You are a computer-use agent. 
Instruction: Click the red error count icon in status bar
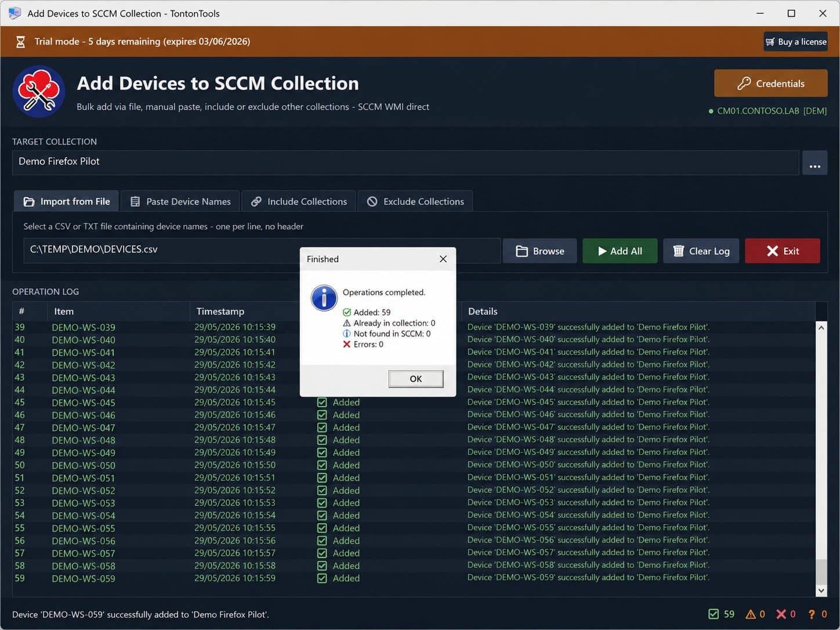pyautogui.click(x=781, y=614)
